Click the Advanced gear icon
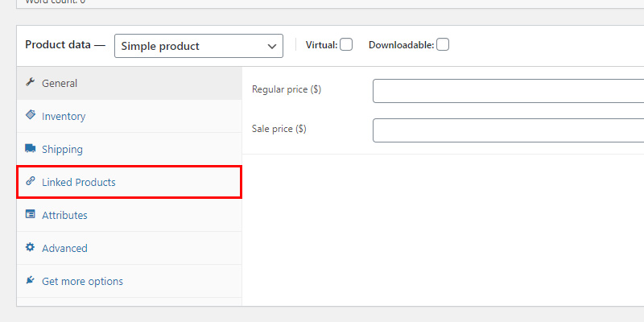Image resolution: width=644 pixels, height=322 pixels. point(30,247)
